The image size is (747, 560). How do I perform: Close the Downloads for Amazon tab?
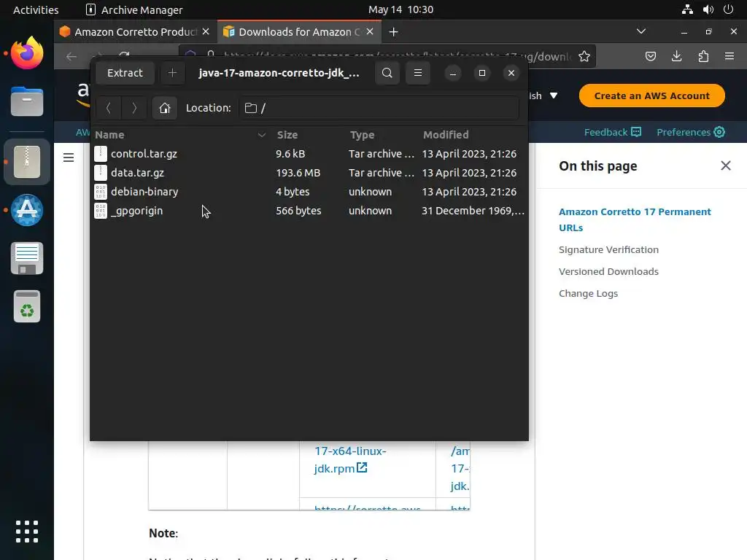click(x=370, y=31)
